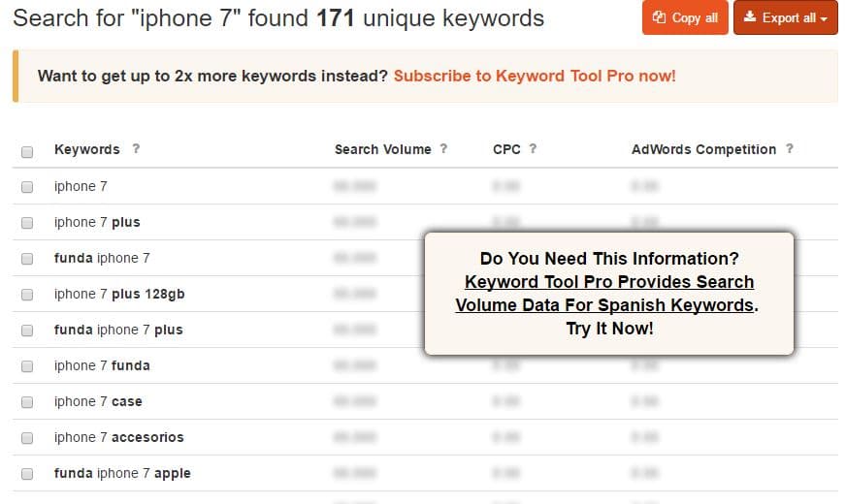
Task: Toggle the select-all keywords checkbox
Action: (x=27, y=151)
